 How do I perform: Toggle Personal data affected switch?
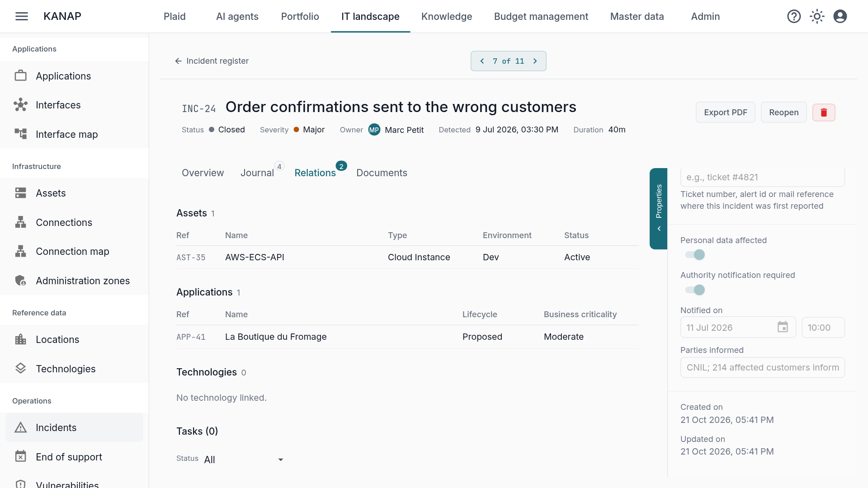click(x=695, y=255)
